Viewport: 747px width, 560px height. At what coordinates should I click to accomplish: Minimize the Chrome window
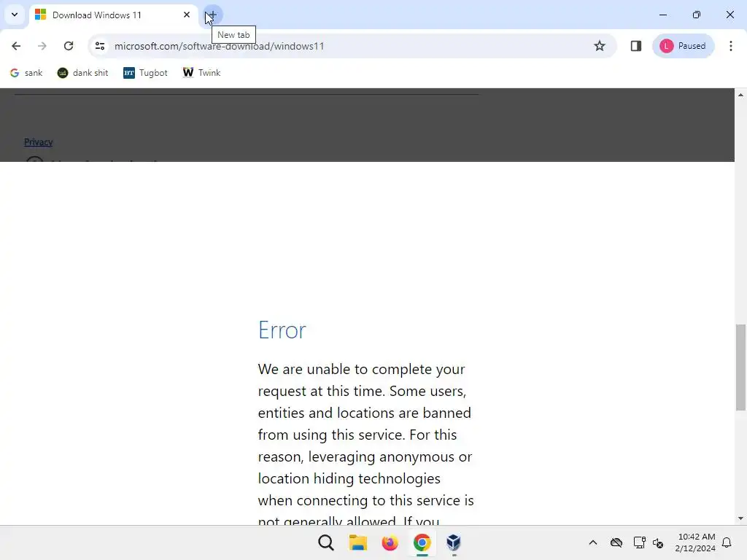(663, 15)
